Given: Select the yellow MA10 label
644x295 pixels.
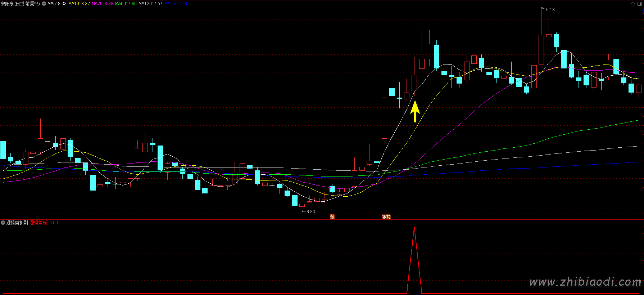Looking at the screenshot, I should (x=79, y=4).
